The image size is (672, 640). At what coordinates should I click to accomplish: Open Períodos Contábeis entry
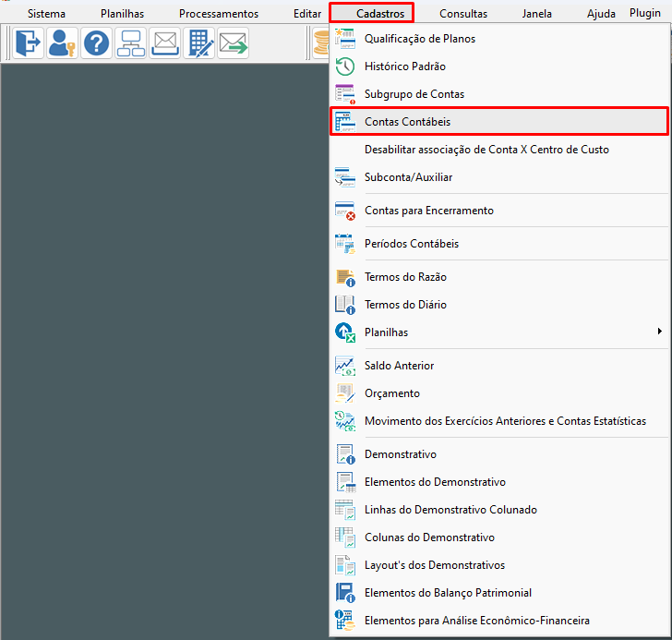pos(499,244)
